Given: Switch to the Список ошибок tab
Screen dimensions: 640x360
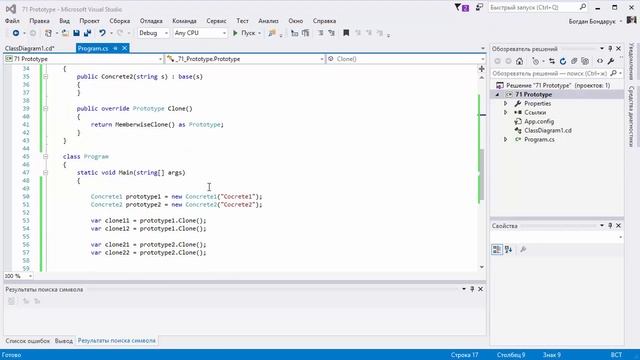Looking at the screenshot, I should point(27,341).
